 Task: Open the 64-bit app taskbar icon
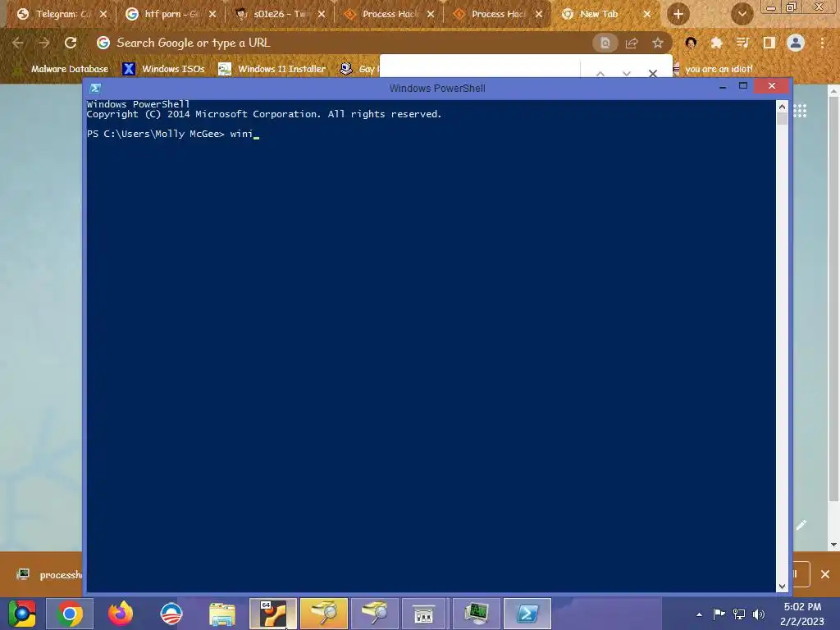click(x=273, y=614)
